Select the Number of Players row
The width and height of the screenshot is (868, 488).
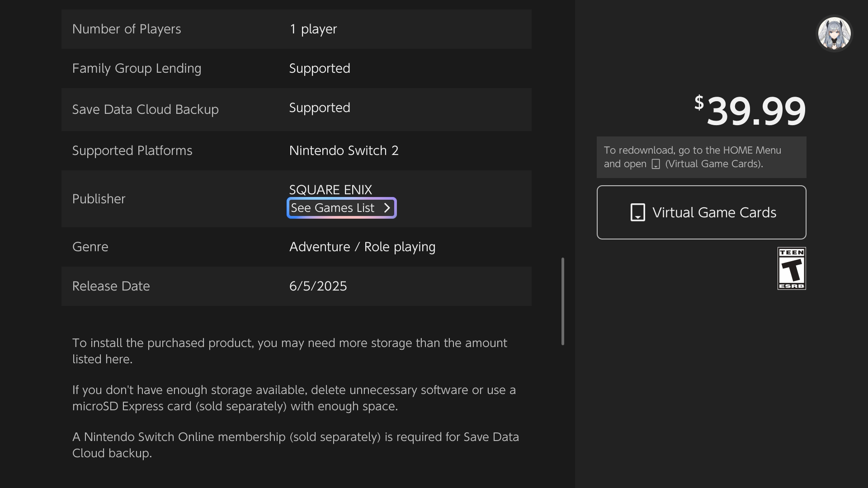click(x=297, y=29)
